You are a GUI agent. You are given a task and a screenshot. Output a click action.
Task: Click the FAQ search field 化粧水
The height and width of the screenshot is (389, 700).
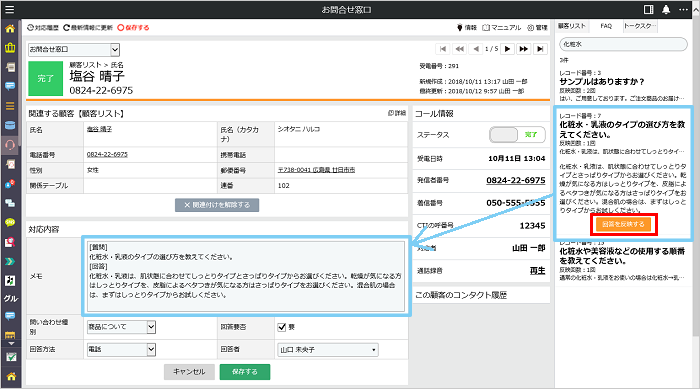pyautogui.click(x=623, y=44)
